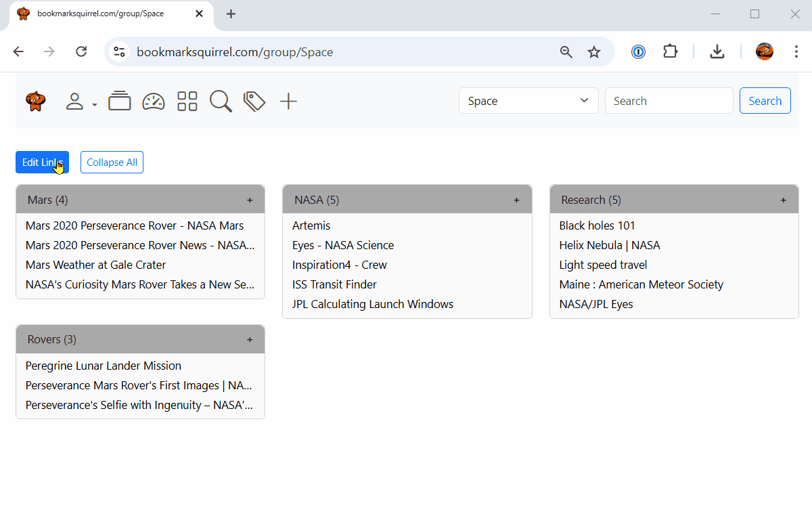Reload the page with refresh icon
812x520 pixels.
(x=81, y=52)
